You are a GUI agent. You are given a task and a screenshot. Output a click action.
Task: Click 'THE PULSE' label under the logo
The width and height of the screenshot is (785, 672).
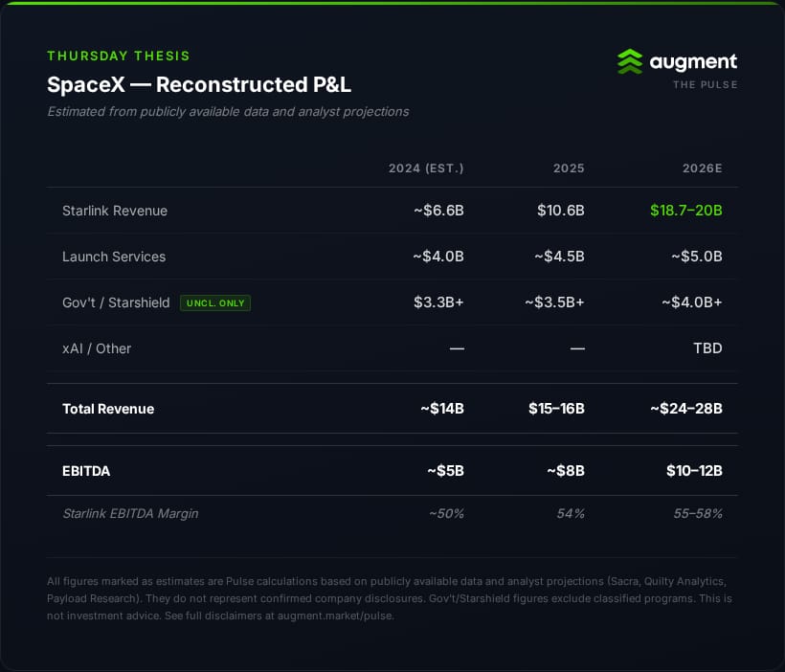pos(705,84)
